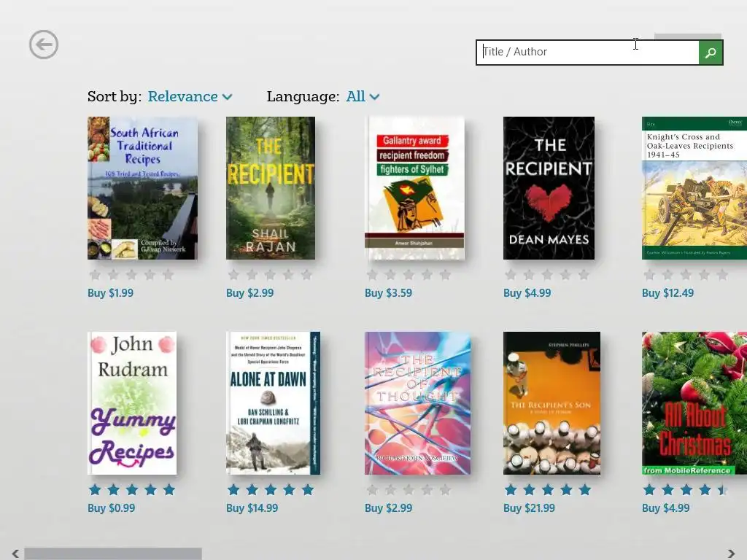Click Buy $4.99 under Dean Mayes book
The height and width of the screenshot is (560, 747).
[527, 293]
